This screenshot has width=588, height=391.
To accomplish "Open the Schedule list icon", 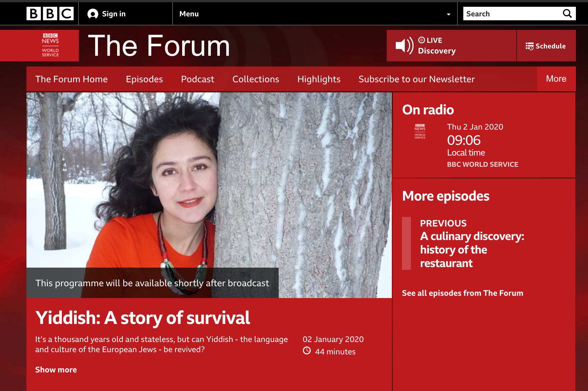I will click(529, 46).
